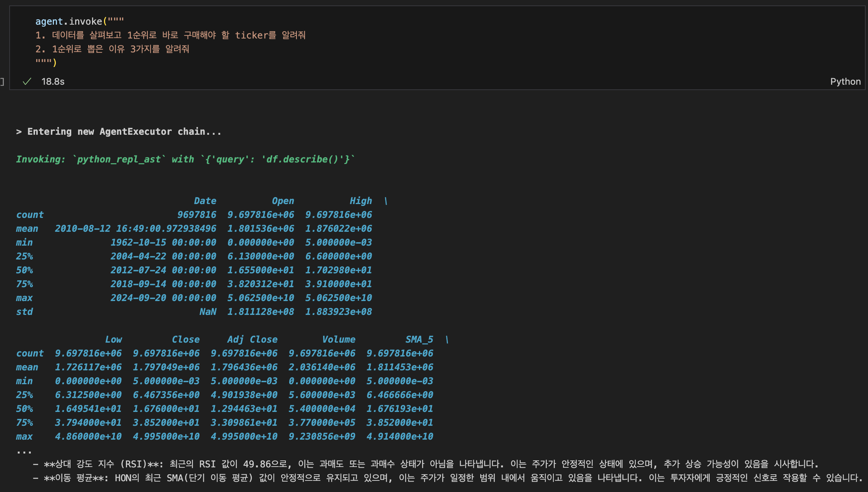Click the closing triple-quote parenthesis line
868x492 pixels.
point(46,62)
